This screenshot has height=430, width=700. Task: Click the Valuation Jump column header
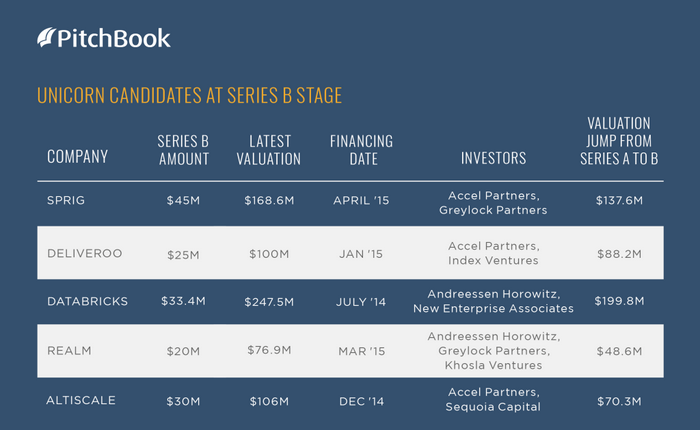(619, 141)
